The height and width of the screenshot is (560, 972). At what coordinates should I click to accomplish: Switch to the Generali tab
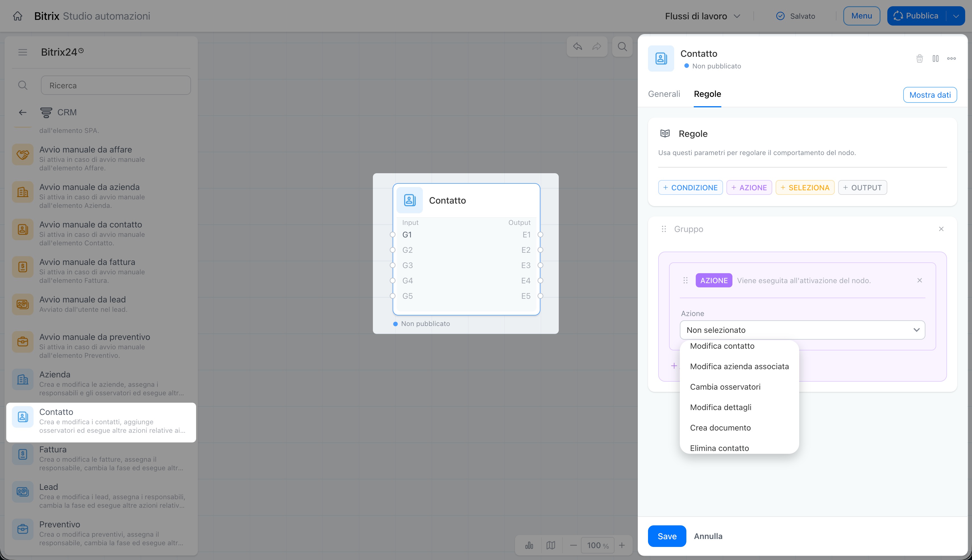664,94
